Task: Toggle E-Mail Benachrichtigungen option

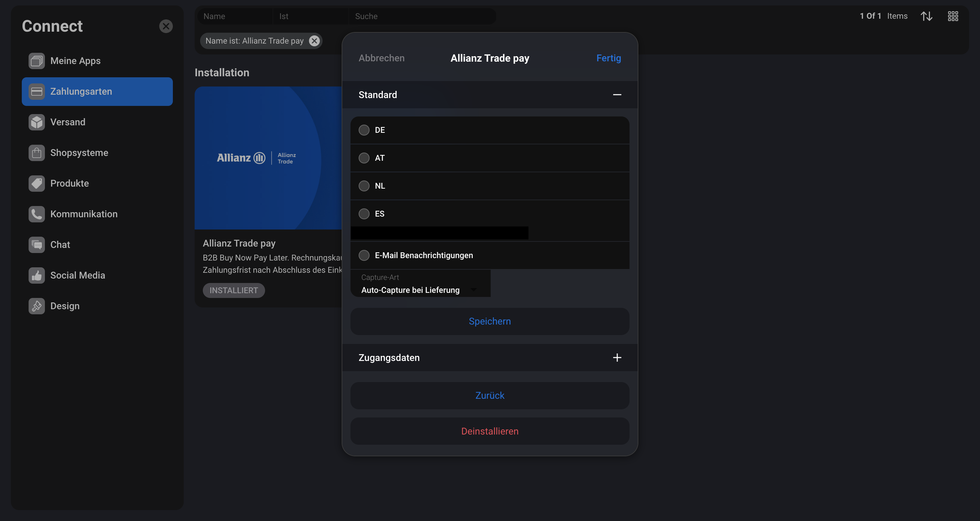Action: [x=364, y=255]
